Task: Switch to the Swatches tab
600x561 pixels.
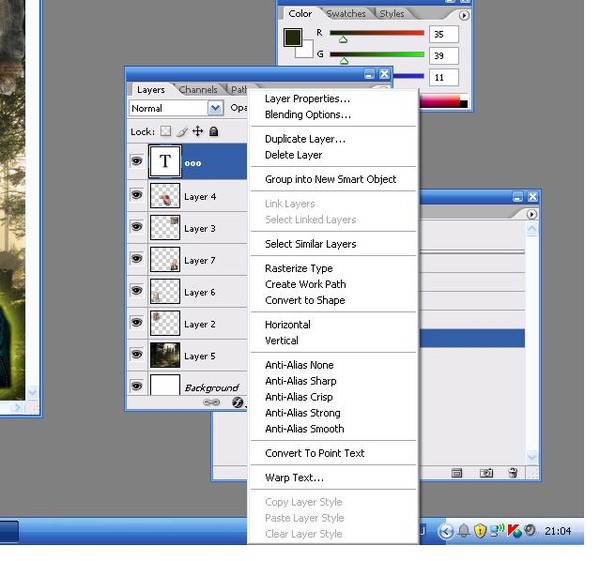Action: point(346,14)
